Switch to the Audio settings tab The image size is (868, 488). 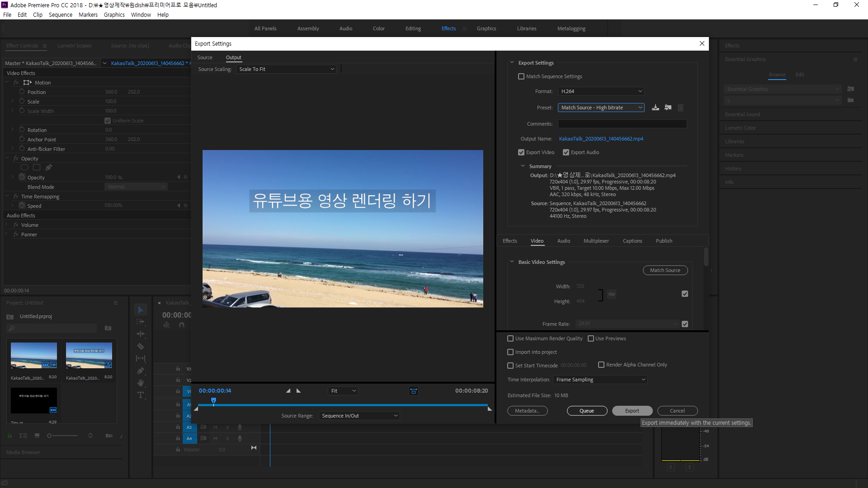tap(563, 241)
